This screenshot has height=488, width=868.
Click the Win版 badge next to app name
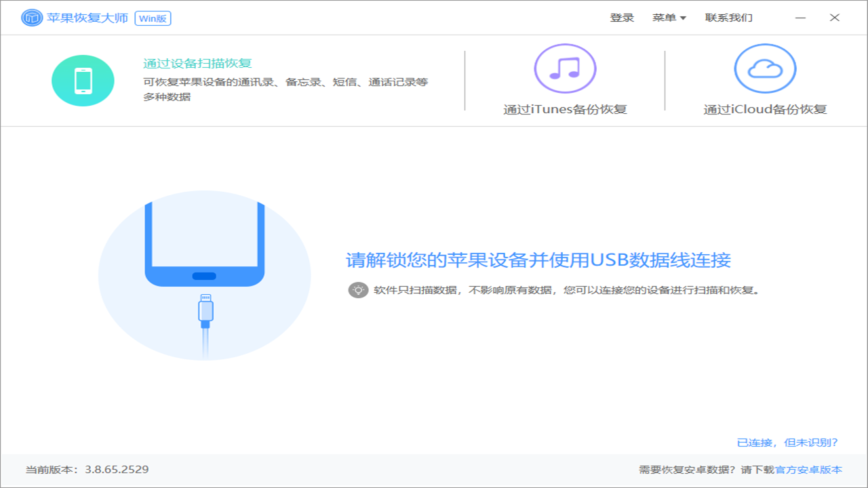click(152, 18)
